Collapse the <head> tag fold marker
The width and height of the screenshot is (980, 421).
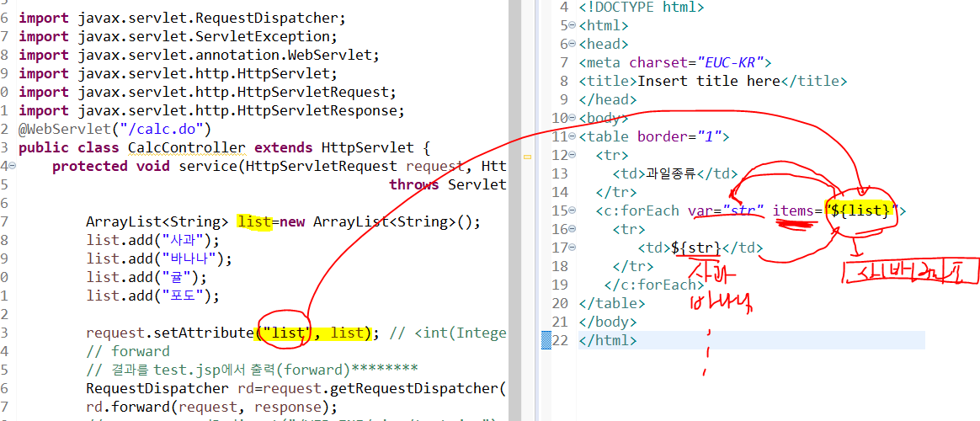[x=573, y=45]
